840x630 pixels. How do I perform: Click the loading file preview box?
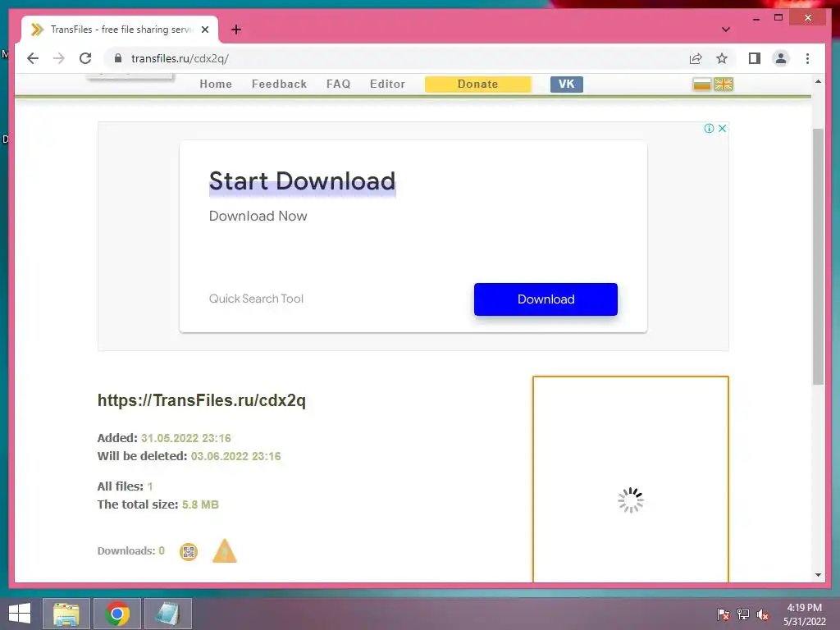point(631,479)
